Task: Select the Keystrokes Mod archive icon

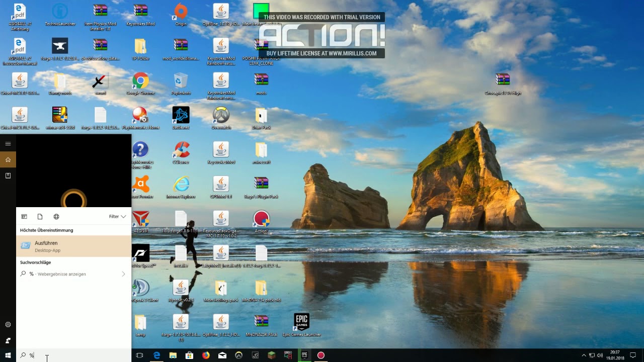Action: [140, 15]
